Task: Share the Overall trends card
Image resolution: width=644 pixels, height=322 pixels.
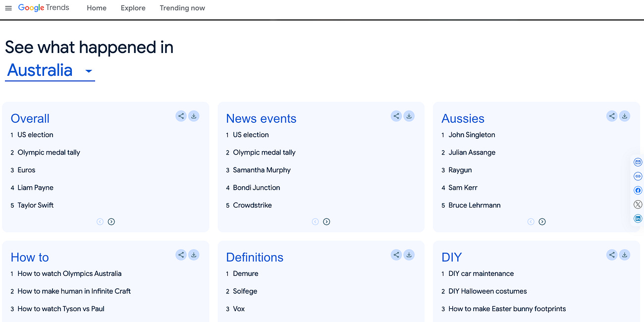Action: click(181, 116)
